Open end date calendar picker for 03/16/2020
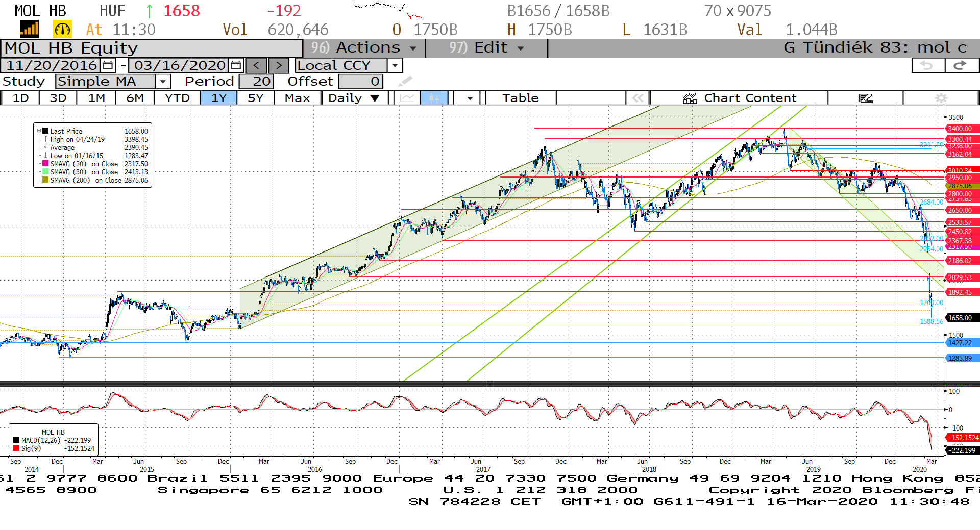Screen dimensions: 980x530 236,65
